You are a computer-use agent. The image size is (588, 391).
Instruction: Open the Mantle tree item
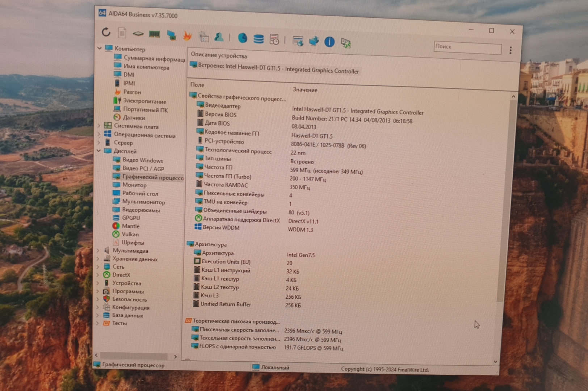126,226
